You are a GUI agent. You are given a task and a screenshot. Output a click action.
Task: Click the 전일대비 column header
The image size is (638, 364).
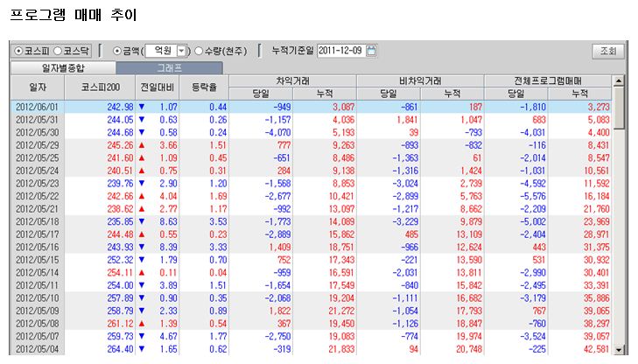click(x=158, y=87)
